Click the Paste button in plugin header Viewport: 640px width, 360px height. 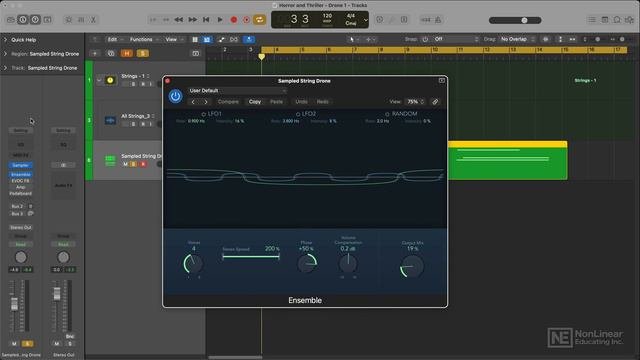coord(276,102)
